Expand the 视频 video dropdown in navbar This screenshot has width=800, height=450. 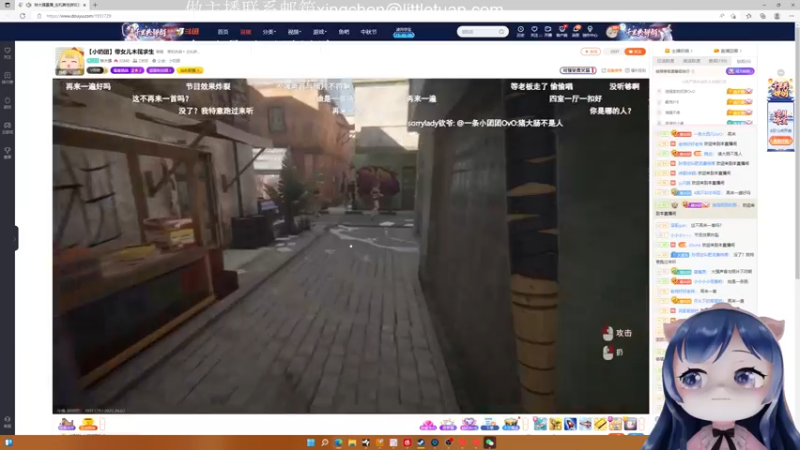pos(294,32)
